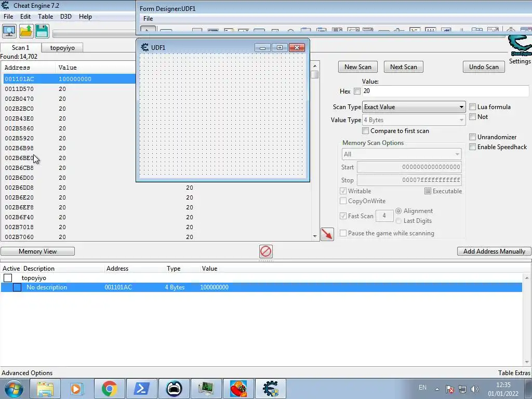Select the Alignment radio button
This screenshot has width=532, height=399.
tap(398, 211)
